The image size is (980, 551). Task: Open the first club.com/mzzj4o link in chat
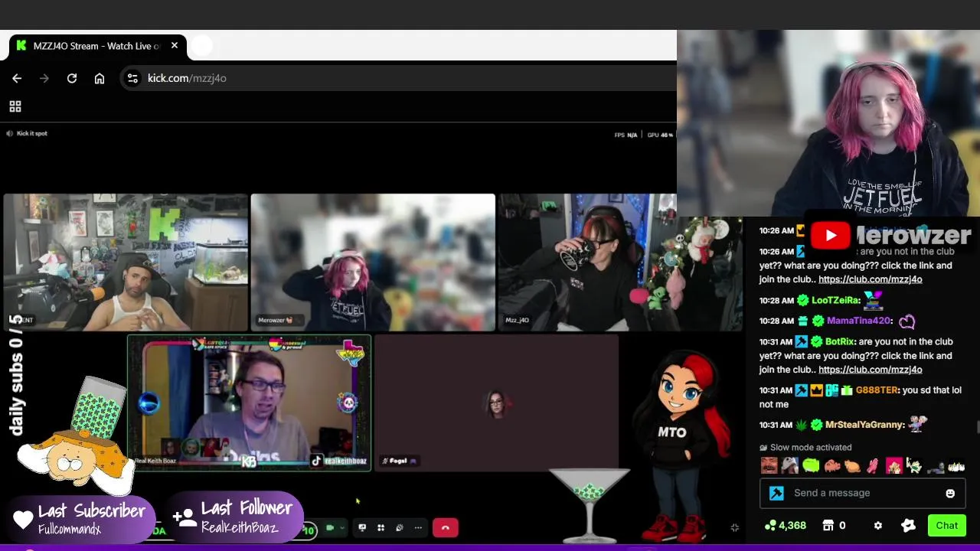[870, 279]
